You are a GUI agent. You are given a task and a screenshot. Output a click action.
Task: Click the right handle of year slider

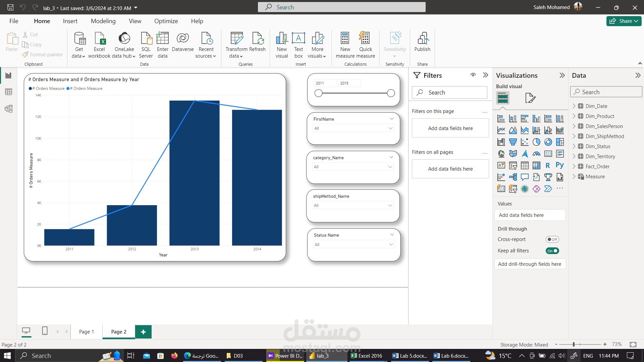click(x=391, y=93)
